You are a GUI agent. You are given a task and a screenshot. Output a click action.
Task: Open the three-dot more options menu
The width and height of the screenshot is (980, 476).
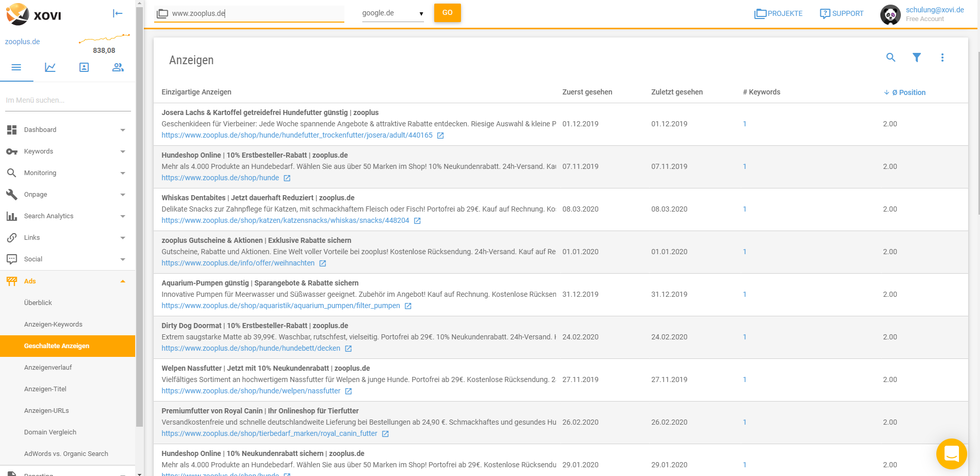942,58
